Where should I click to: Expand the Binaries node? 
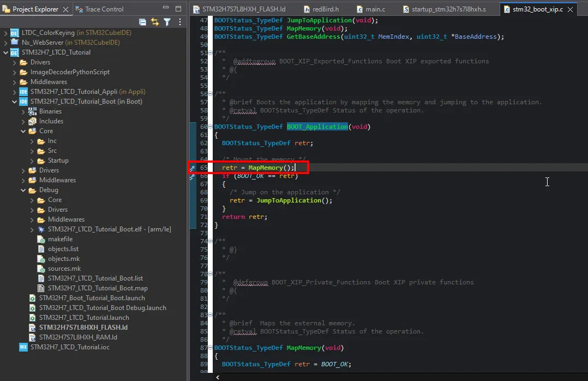pos(23,111)
